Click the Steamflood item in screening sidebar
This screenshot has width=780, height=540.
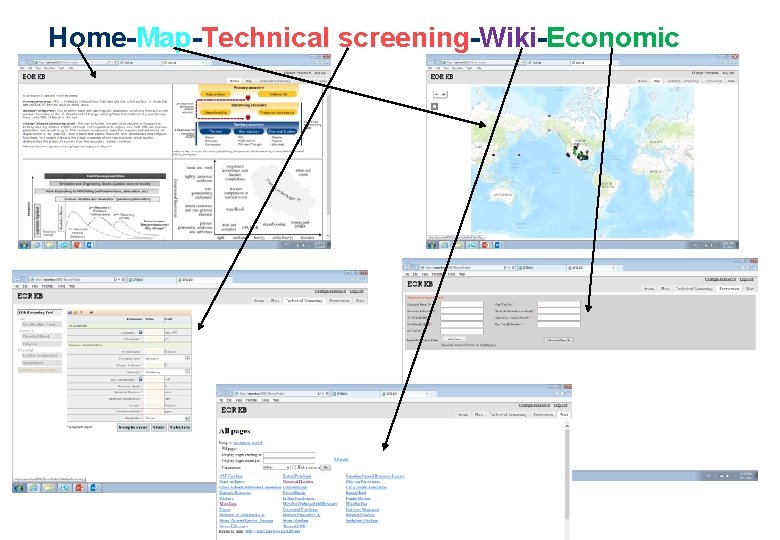pos(42,363)
